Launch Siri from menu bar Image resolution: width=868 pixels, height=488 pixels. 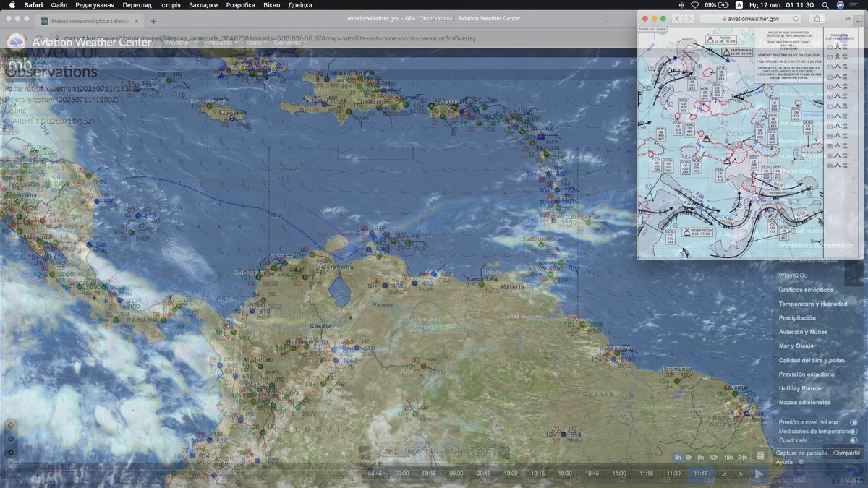click(840, 4)
